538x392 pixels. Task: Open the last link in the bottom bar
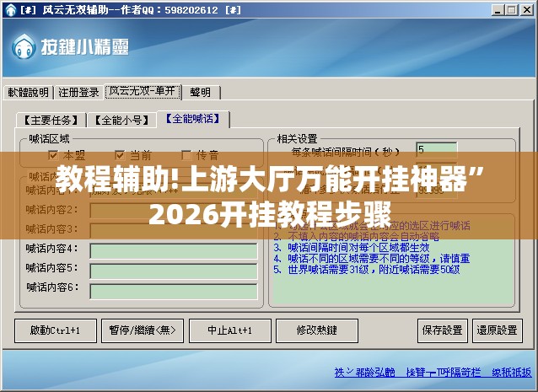[x=512, y=373]
